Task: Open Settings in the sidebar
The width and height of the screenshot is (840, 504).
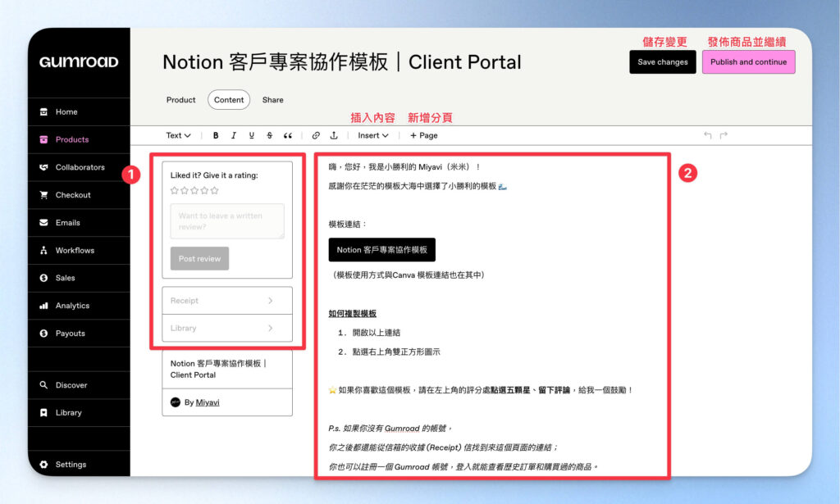Action: [79, 465]
